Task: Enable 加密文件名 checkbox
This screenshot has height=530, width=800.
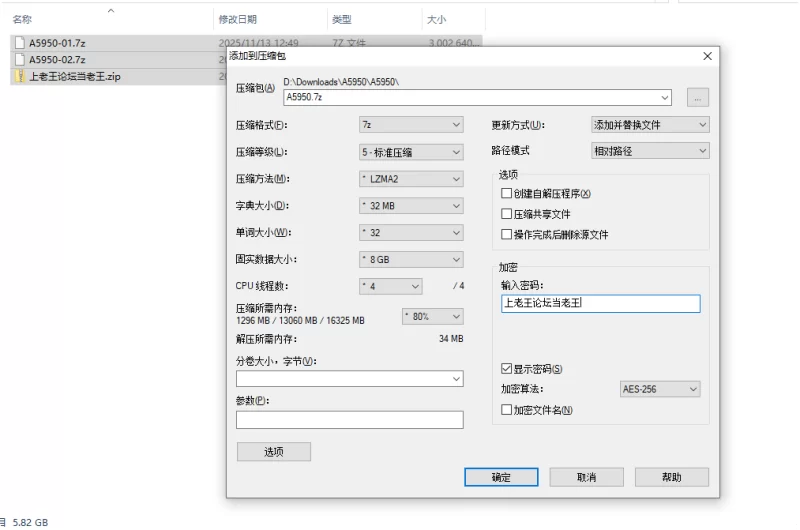Action: tap(506, 410)
